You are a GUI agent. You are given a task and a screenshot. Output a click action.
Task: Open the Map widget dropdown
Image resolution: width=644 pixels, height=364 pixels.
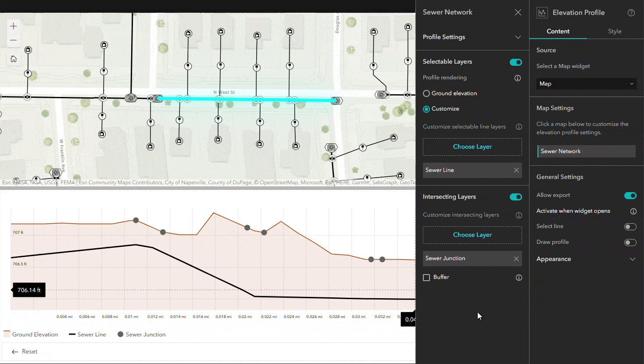(x=586, y=83)
